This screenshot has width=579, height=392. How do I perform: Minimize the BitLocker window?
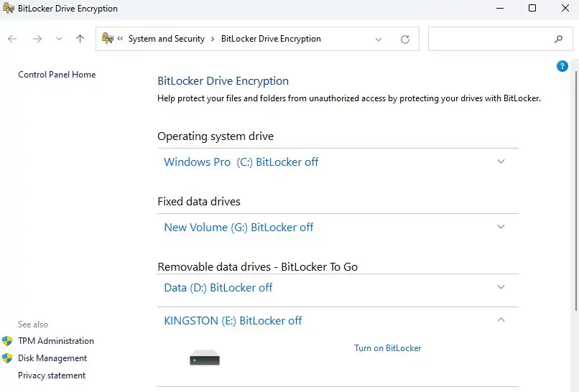500,8
